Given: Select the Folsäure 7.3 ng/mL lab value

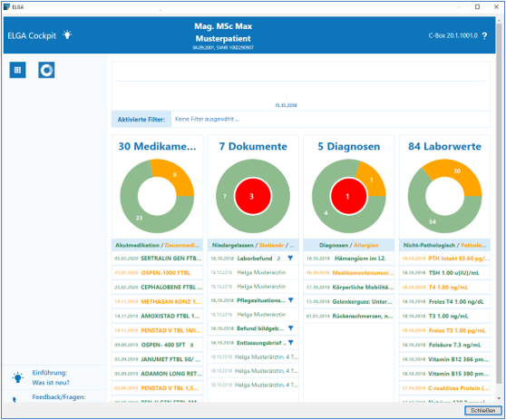Looking at the screenshot, I should (x=444, y=345).
